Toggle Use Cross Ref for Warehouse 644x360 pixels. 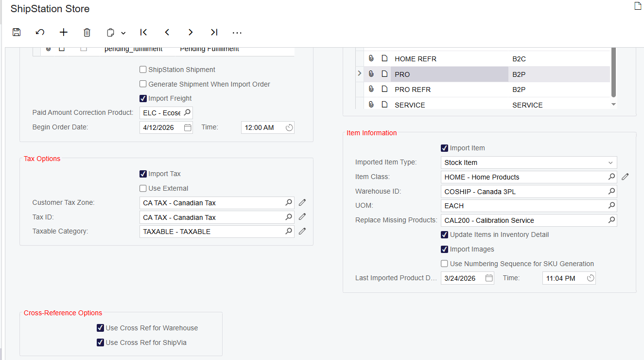(x=100, y=328)
